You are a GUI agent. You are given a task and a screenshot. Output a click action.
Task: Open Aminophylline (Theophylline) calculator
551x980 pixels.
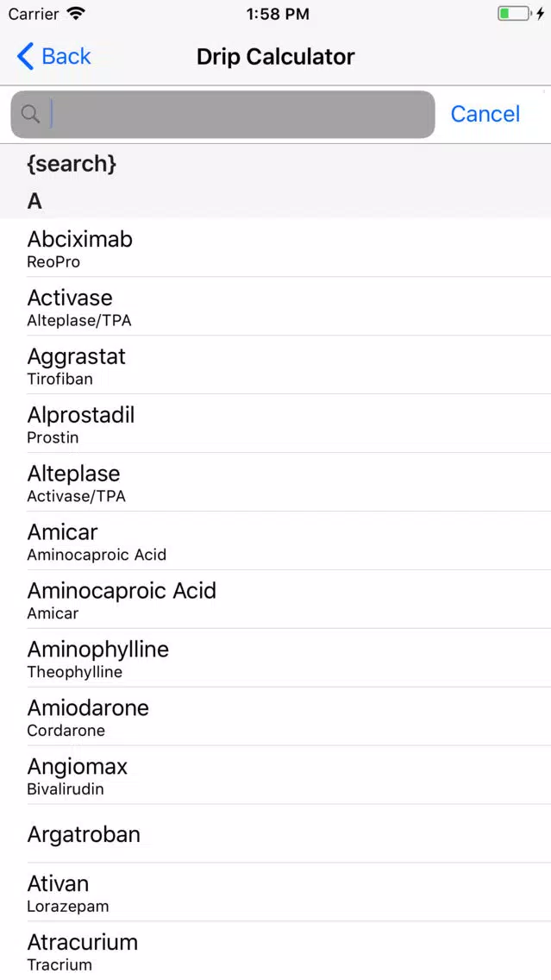276,658
